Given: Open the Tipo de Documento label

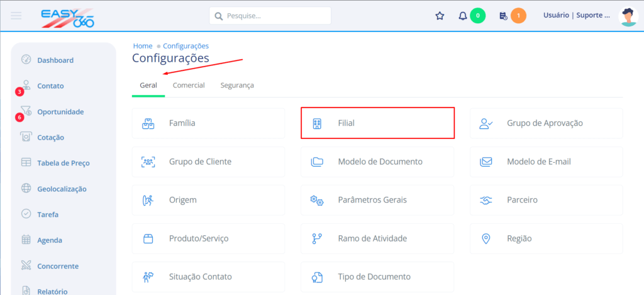Looking at the screenshot, I should point(374,277).
